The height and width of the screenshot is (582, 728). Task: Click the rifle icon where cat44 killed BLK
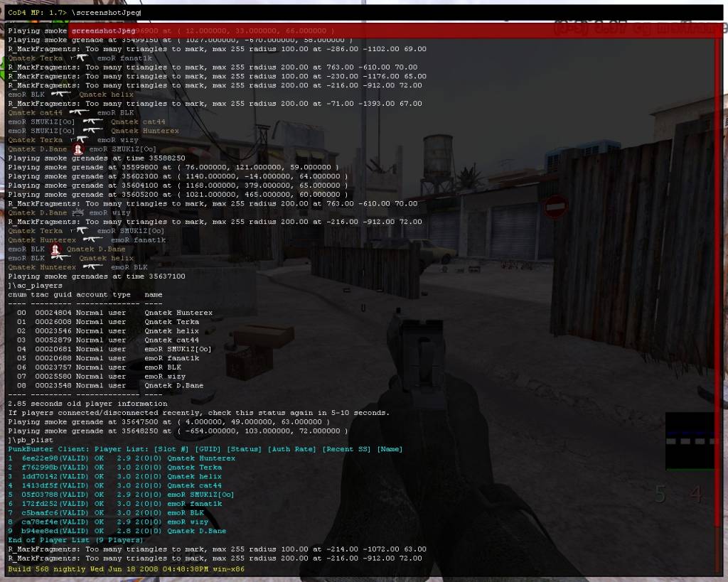pos(79,113)
